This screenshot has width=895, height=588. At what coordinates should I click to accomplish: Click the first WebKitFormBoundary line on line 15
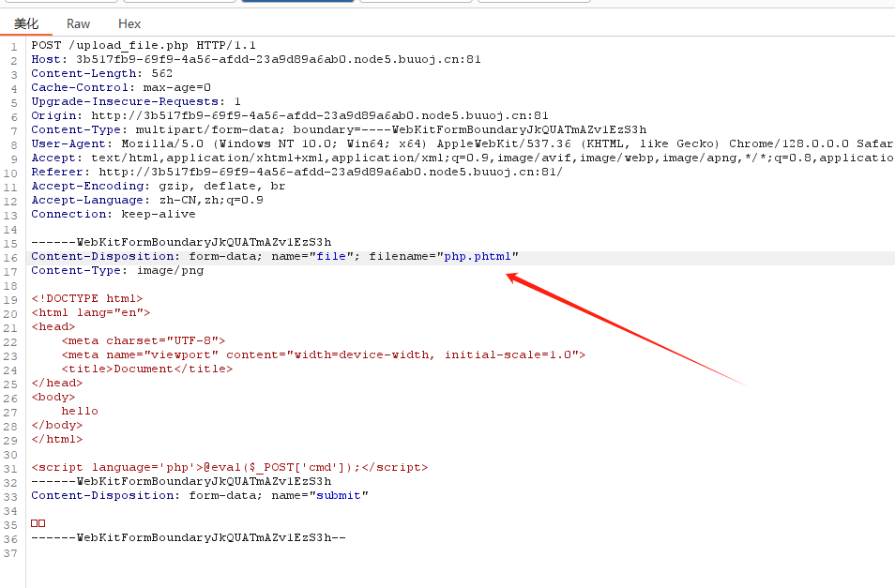pos(181,242)
